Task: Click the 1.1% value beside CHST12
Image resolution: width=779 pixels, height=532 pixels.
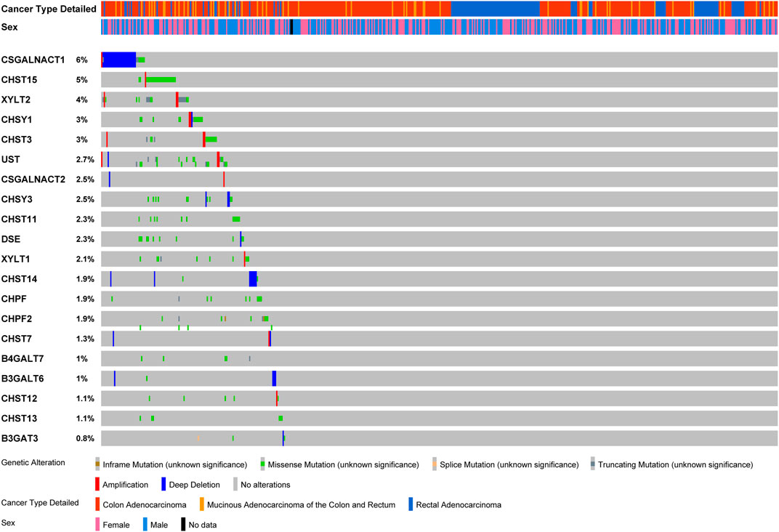Action: coord(85,398)
